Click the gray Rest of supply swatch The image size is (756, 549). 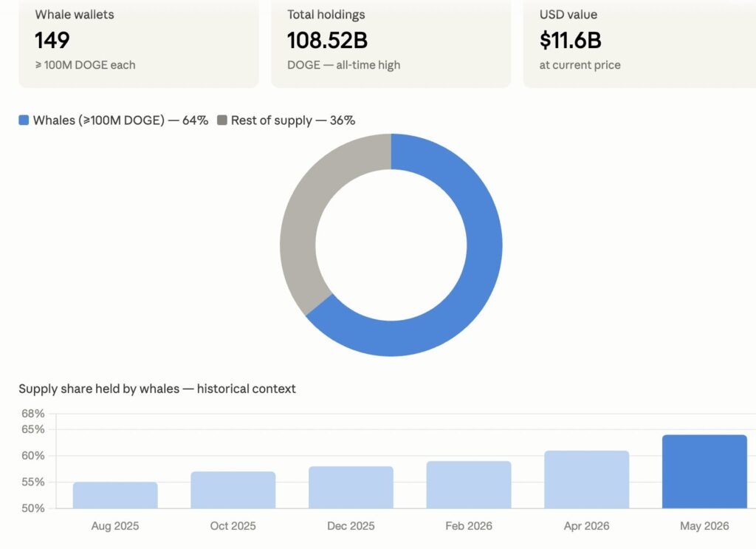click(221, 120)
